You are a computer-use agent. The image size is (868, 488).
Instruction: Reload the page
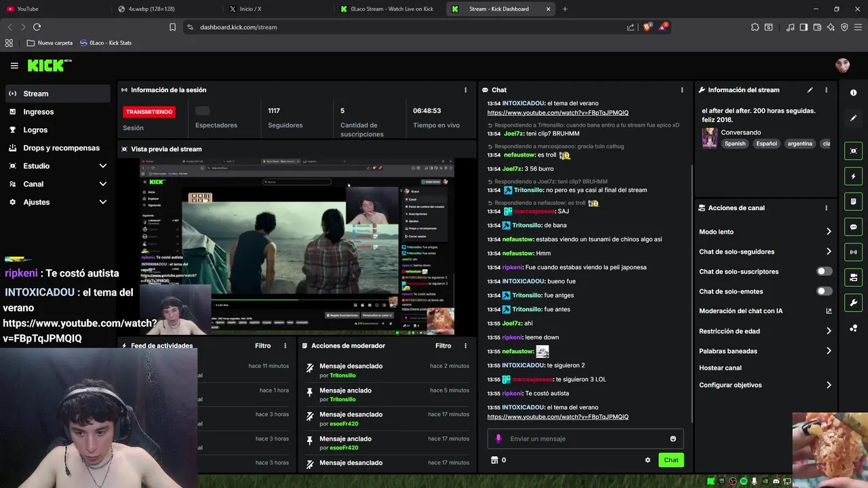[x=37, y=27]
